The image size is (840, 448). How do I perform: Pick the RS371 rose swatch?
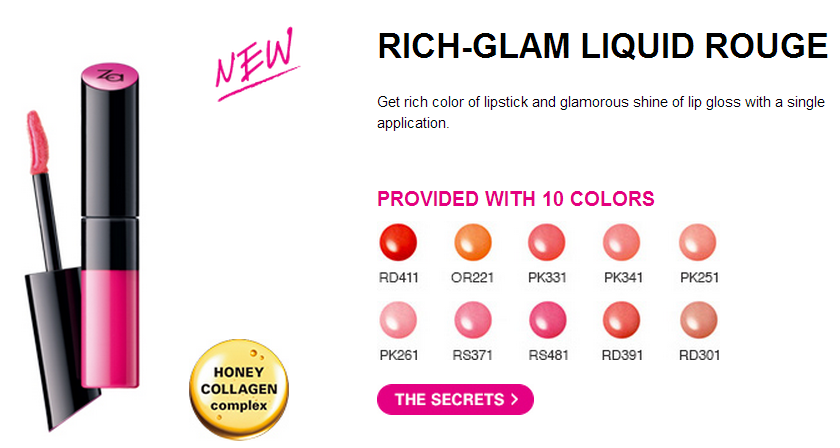472,320
